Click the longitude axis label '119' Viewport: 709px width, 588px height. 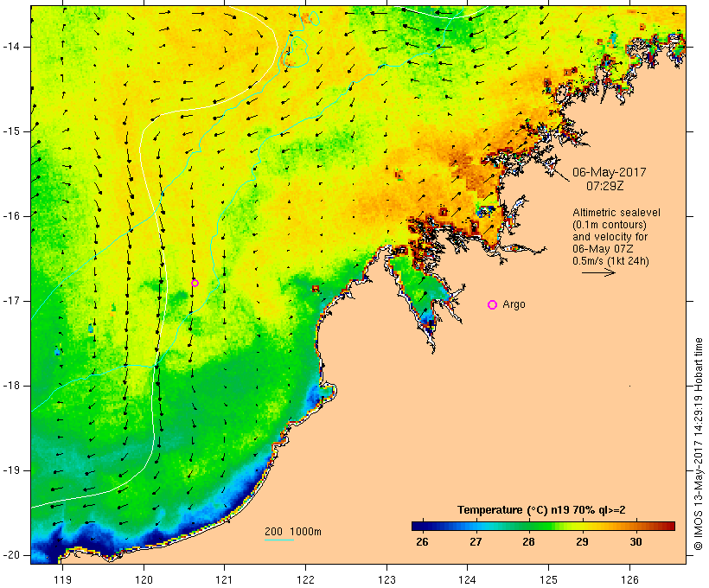coord(62,579)
